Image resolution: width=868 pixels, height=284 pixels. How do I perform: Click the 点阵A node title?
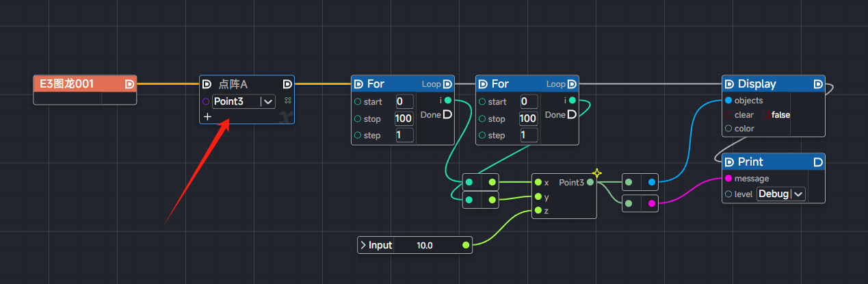pyautogui.click(x=233, y=84)
